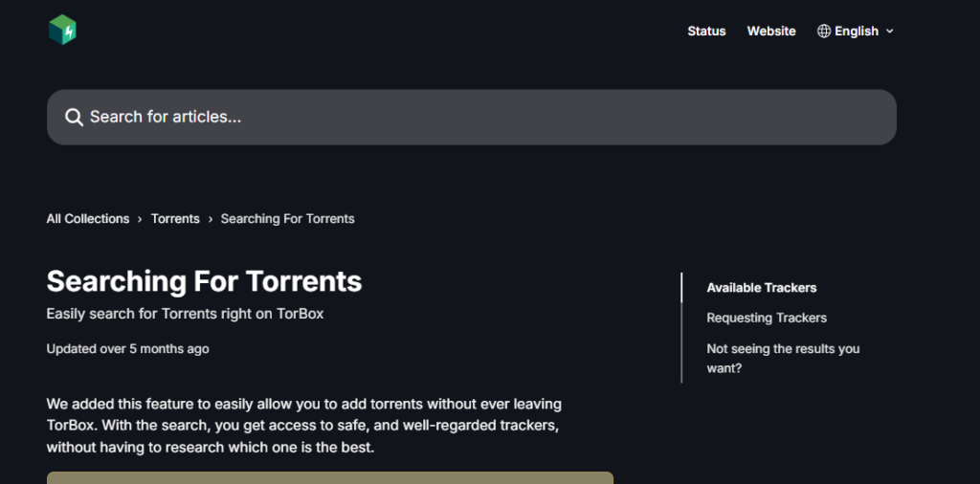
Task: Jump to Not seeing the results section
Action: [x=783, y=359]
